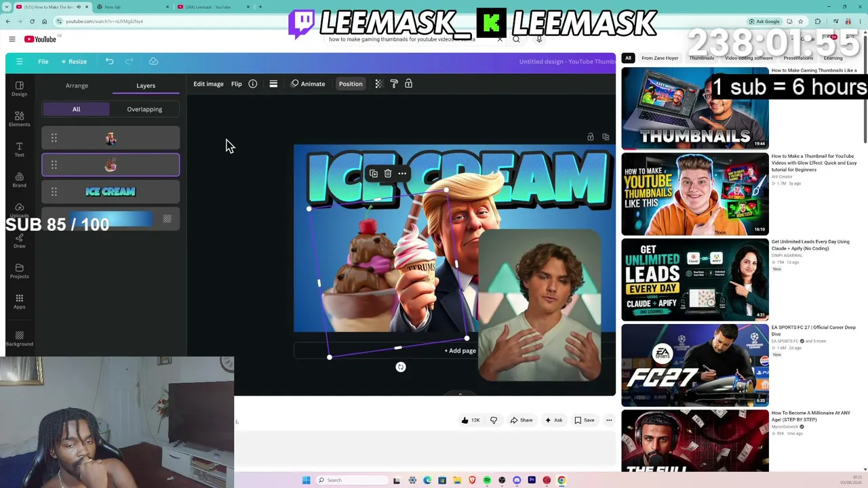Viewport: 868px width, 488px height.
Task: Switch to the Layers tab
Action: (x=146, y=85)
